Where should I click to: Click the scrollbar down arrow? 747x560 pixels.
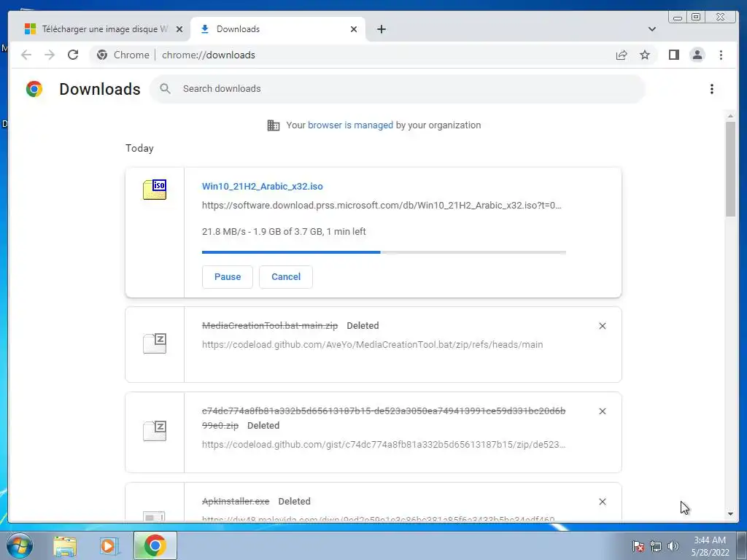pyautogui.click(x=730, y=514)
